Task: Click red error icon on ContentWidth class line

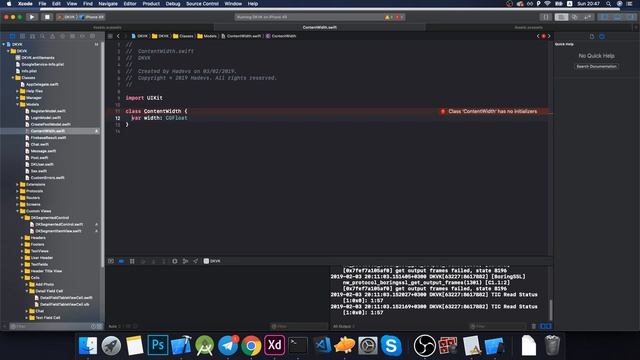Action: [x=443, y=111]
